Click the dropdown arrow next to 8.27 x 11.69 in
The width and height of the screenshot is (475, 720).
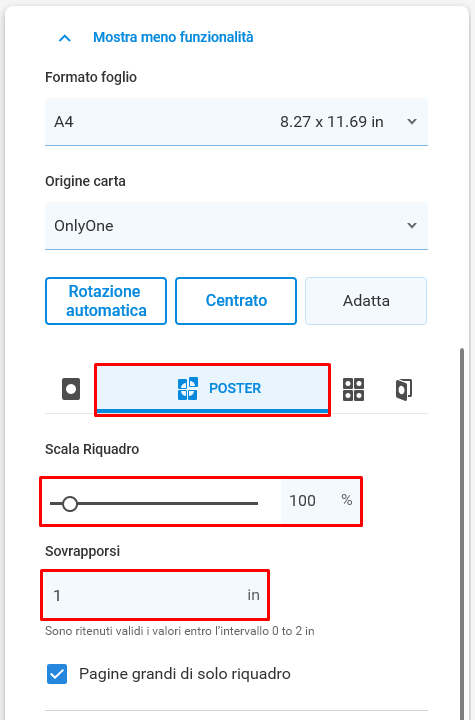412,122
